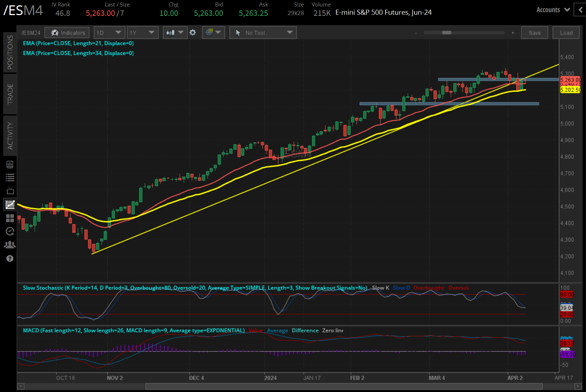The image size is (586, 392).
Task: Select the Charts icon in sidebar
Action: (x=10, y=205)
